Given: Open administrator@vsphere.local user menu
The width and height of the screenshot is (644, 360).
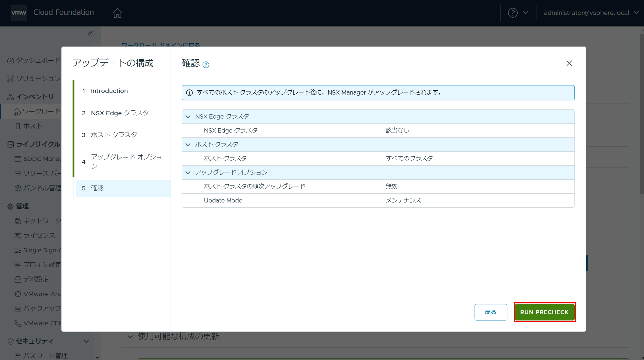Looking at the screenshot, I should coord(591,13).
